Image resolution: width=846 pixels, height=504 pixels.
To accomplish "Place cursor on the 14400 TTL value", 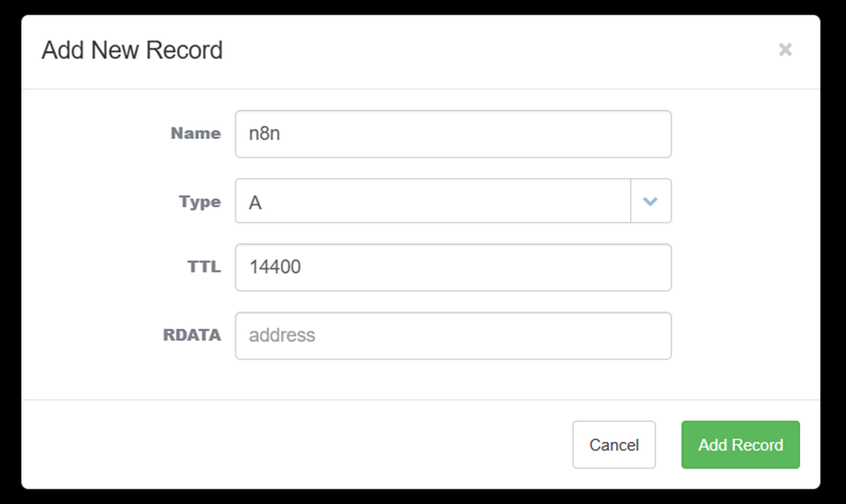I will click(275, 268).
